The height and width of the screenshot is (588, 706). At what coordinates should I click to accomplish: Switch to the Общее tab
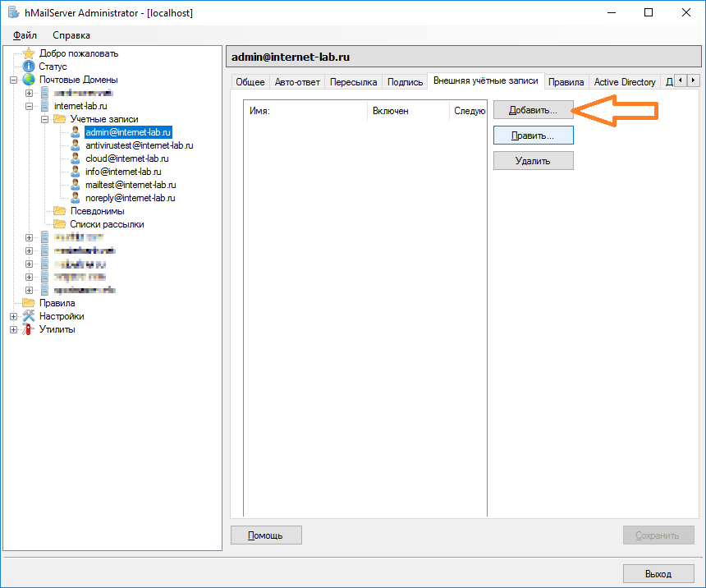pos(250,82)
